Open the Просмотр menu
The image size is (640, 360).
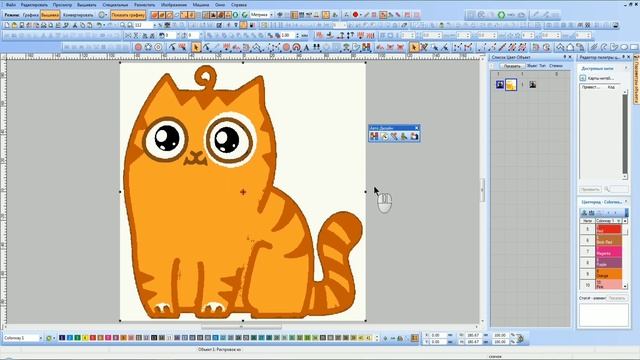coord(62,5)
